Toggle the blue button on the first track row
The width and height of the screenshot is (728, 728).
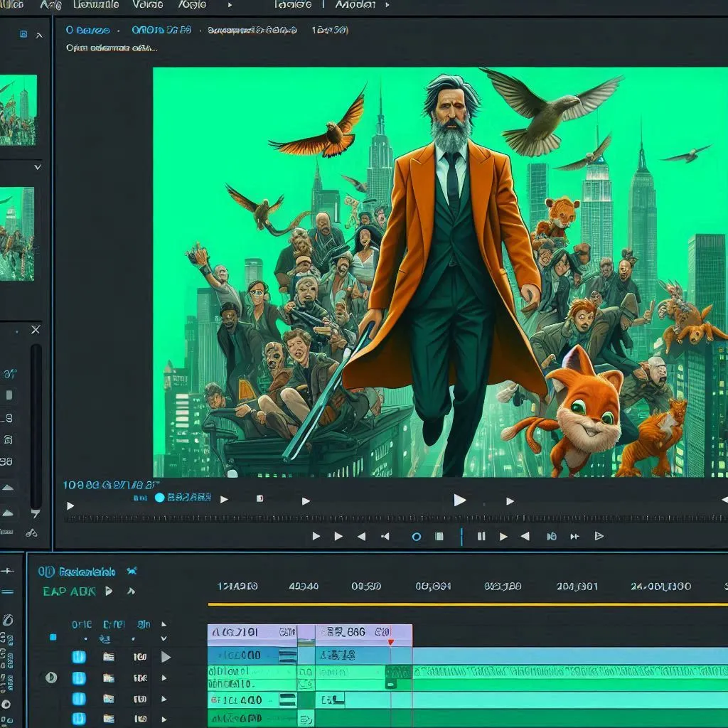79,656
